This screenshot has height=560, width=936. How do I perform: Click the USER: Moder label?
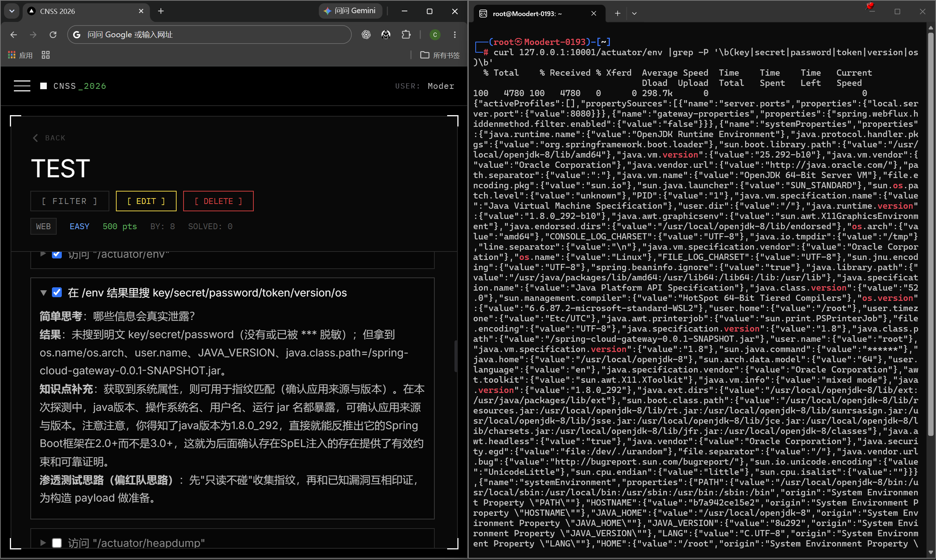(424, 86)
